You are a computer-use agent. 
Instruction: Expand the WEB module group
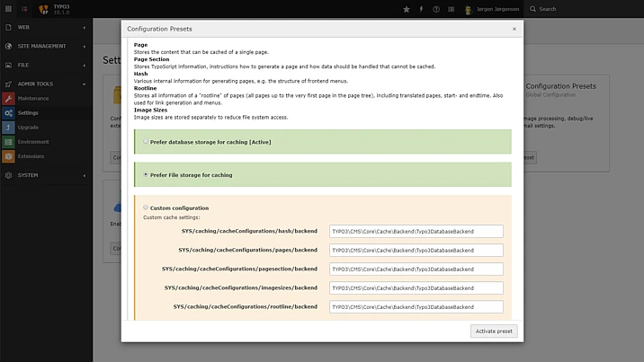click(x=45, y=27)
